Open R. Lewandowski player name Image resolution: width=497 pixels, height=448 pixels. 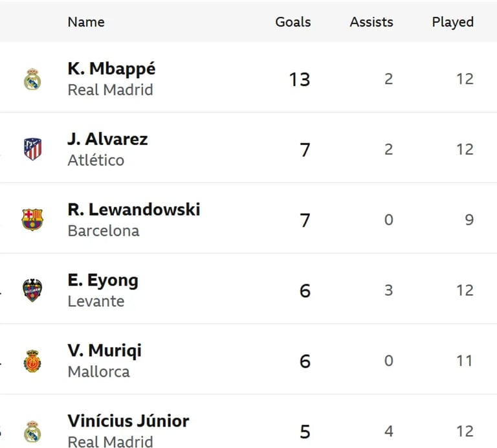pyautogui.click(x=134, y=210)
